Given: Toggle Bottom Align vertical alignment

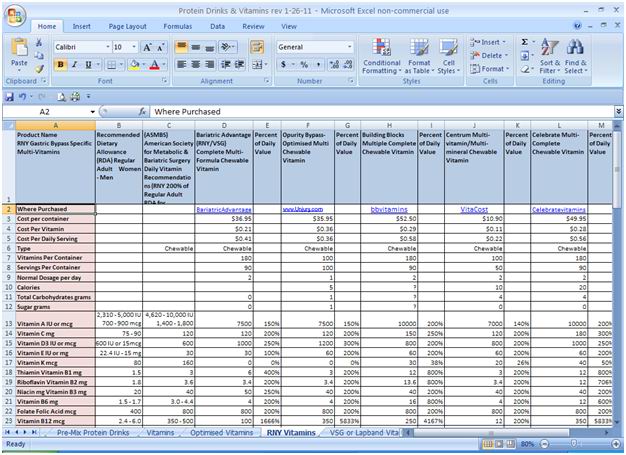Looking at the screenshot, I should click(x=210, y=47).
